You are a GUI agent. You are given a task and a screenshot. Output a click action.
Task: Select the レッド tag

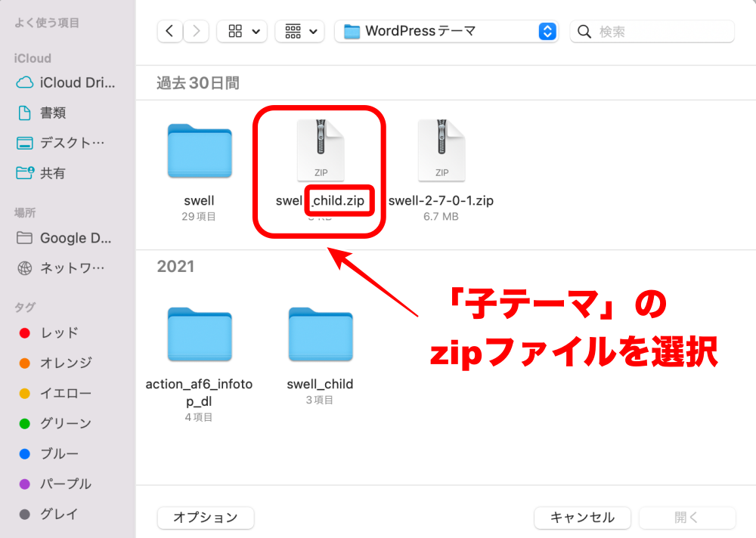[48, 332]
